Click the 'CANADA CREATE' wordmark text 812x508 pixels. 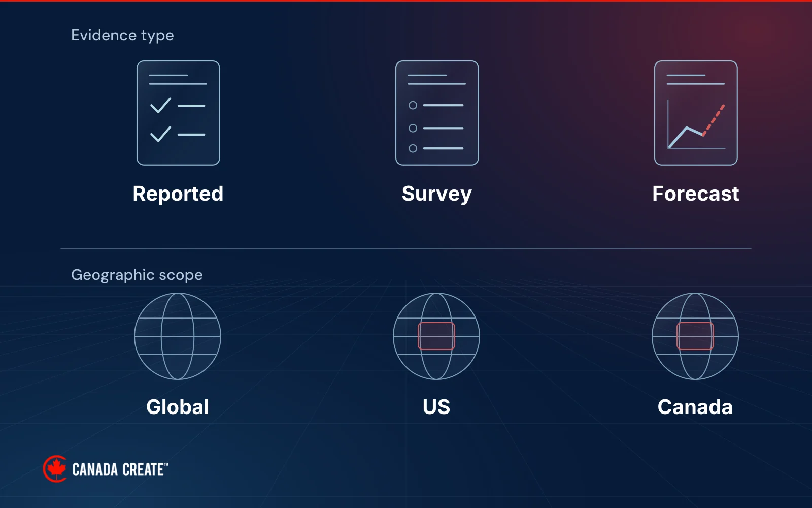point(120,469)
